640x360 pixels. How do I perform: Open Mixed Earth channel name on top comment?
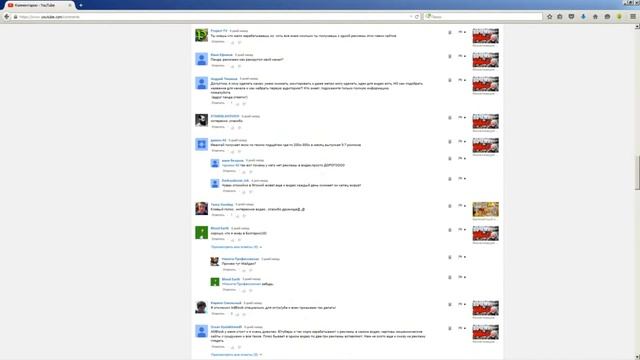220,229
